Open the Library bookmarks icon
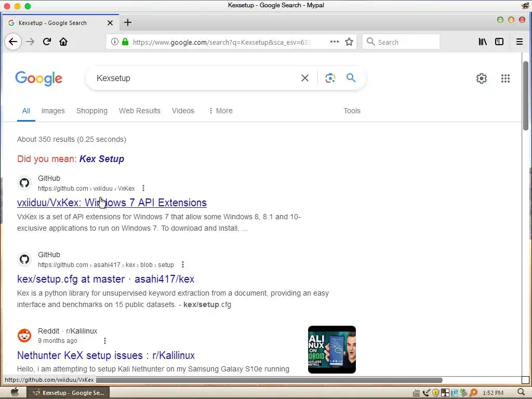Screen dimensions: 532x399 click(x=483, y=42)
